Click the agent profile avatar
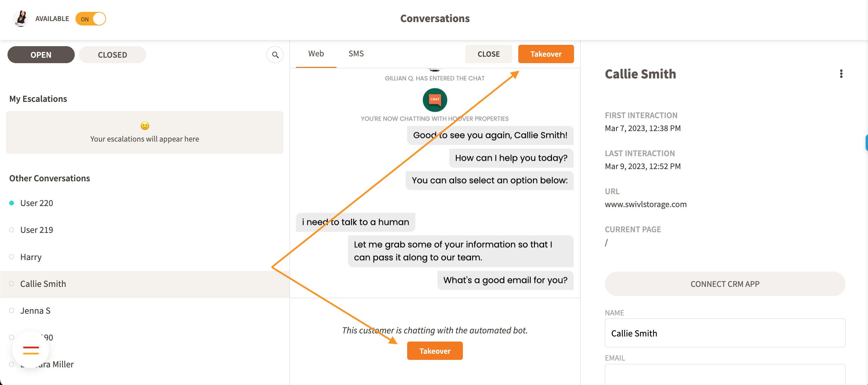Screen dimensions: 868x385 21,19
